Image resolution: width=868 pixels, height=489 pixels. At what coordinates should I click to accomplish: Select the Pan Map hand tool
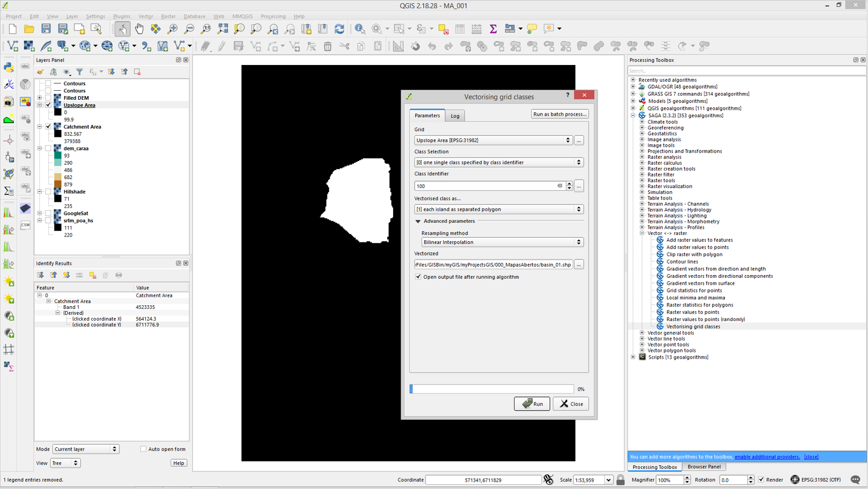(x=139, y=29)
